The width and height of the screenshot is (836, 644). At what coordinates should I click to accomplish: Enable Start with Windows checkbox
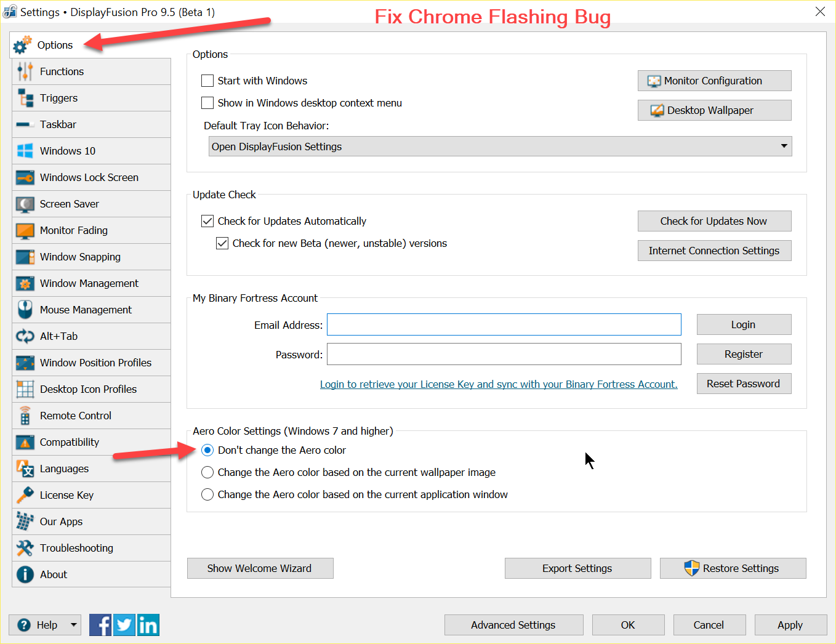tap(207, 81)
